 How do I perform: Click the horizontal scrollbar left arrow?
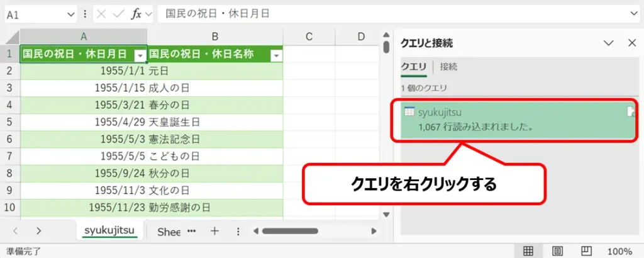pyautogui.click(x=255, y=232)
